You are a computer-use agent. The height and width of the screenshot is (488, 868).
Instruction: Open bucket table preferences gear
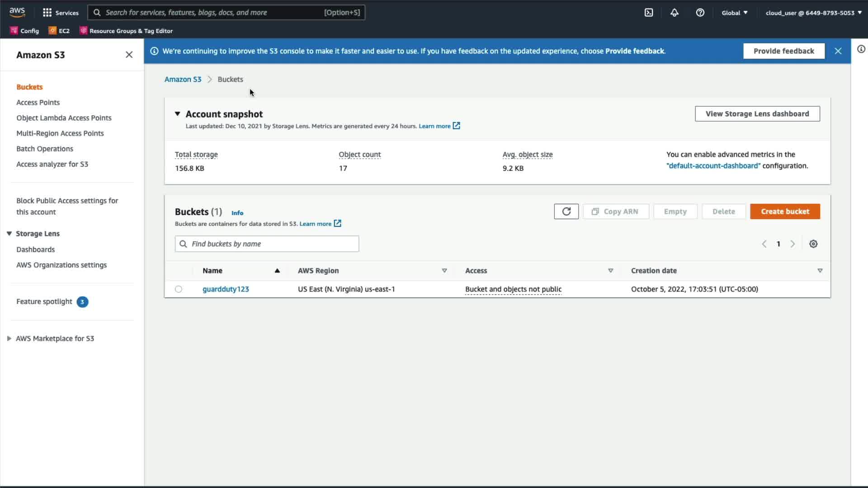[x=813, y=244]
